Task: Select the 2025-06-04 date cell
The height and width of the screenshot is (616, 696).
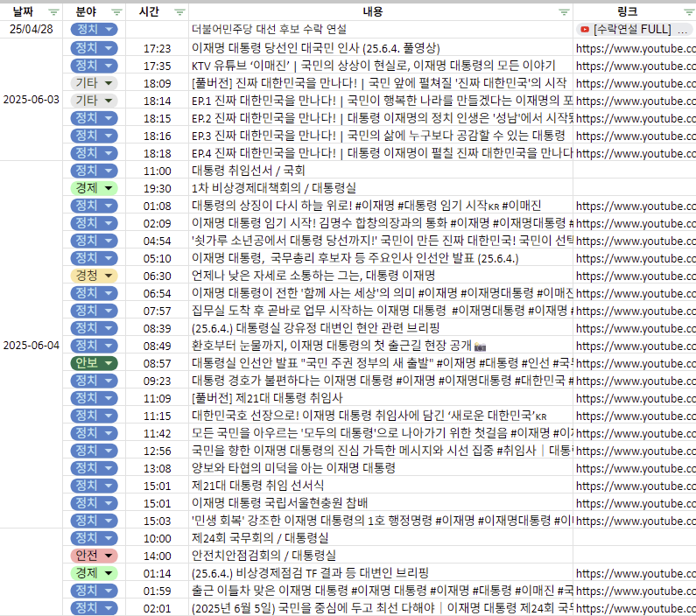Action: (32, 345)
